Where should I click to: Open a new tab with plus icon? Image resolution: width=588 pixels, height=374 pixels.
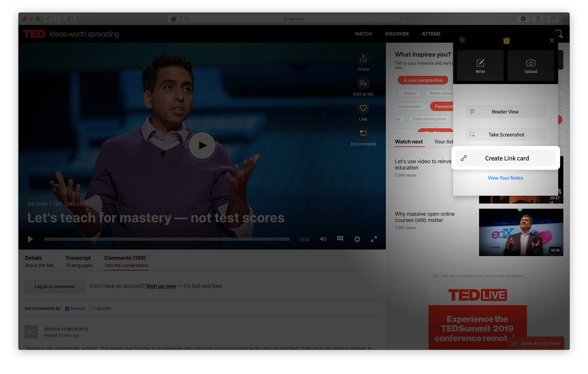tap(566, 20)
